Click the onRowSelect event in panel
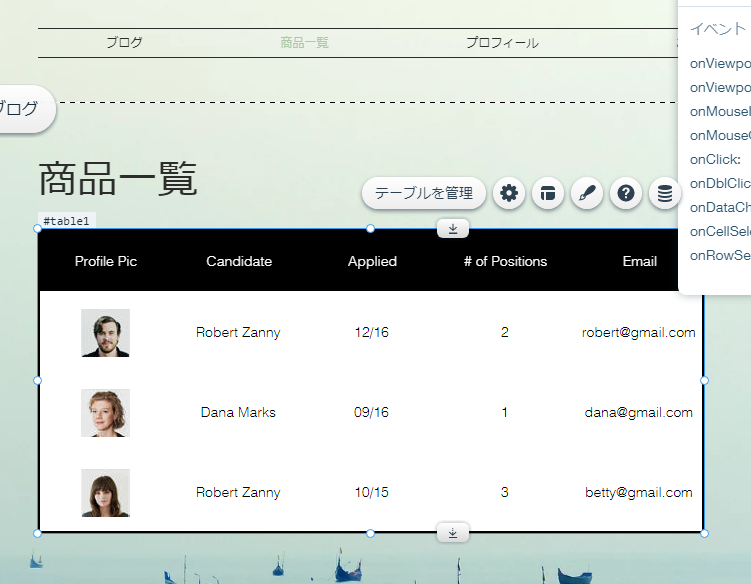 (720, 255)
